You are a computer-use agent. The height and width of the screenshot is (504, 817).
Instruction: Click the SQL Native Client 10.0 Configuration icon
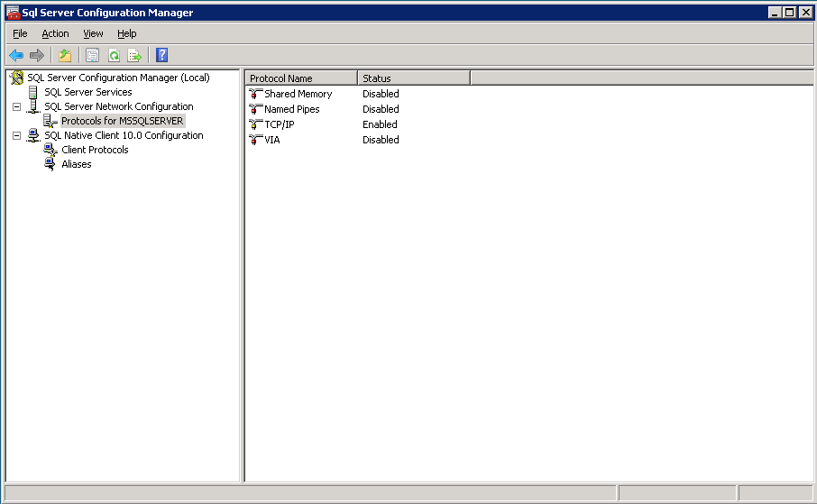(33, 135)
